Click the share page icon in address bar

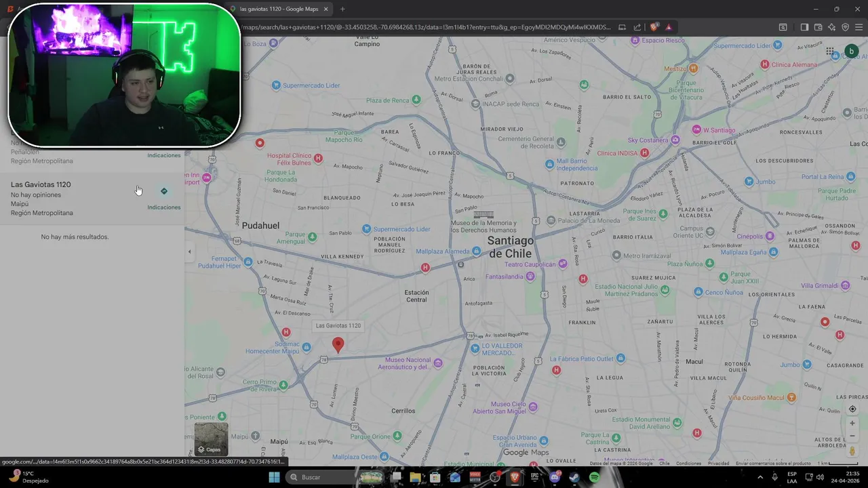[x=637, y=27]
